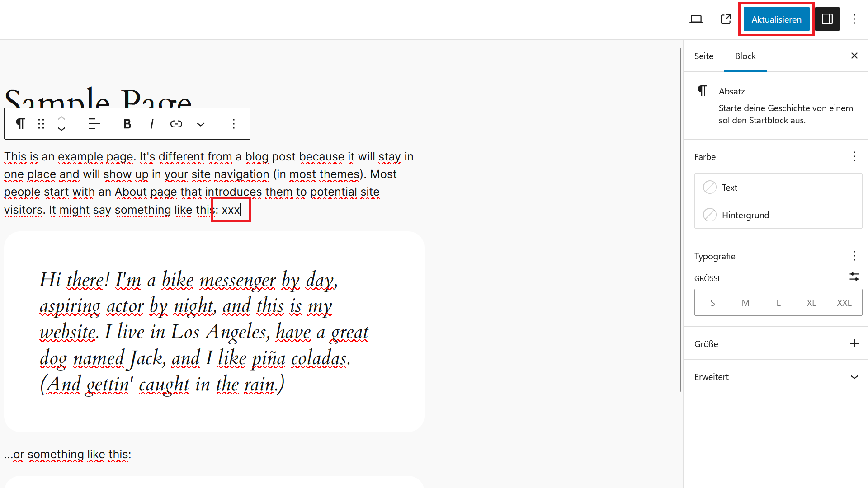Click the text alignment icon
The image size is (868, 488).
94,123
